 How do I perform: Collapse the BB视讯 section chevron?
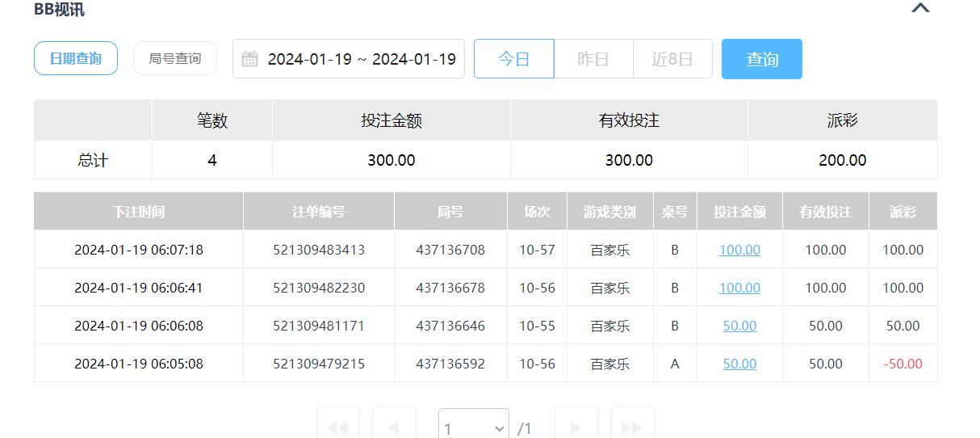pyautogui.click(x=920, y=8)
